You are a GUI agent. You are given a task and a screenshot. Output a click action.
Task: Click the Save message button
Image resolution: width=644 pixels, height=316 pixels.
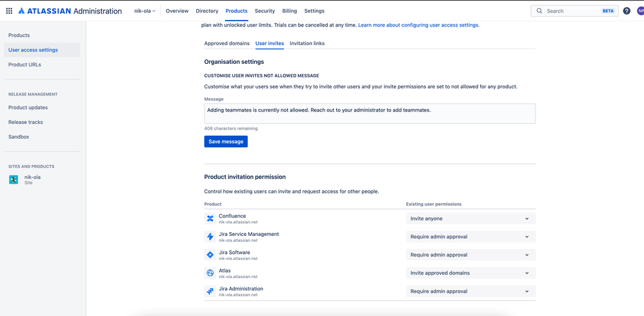coord(226,142)
